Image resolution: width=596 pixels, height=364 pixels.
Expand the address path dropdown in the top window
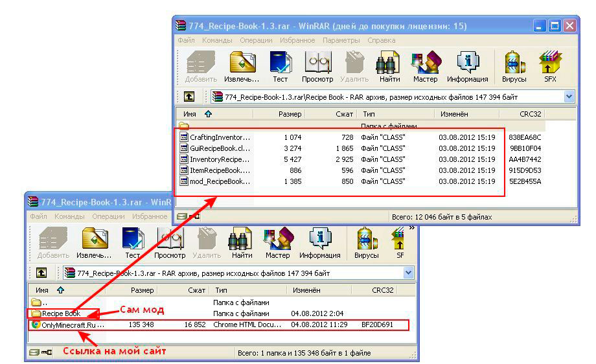tap(569, 97)
